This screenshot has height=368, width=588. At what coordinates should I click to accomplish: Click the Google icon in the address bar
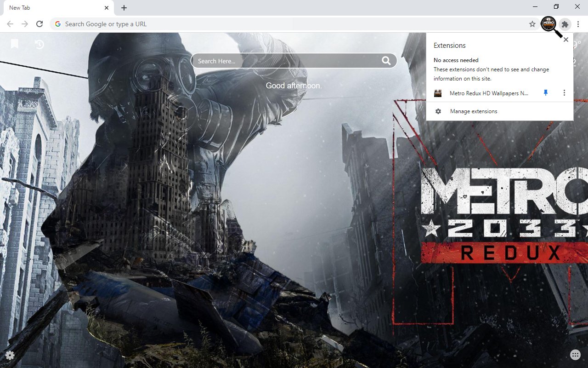tap(58, 24)
